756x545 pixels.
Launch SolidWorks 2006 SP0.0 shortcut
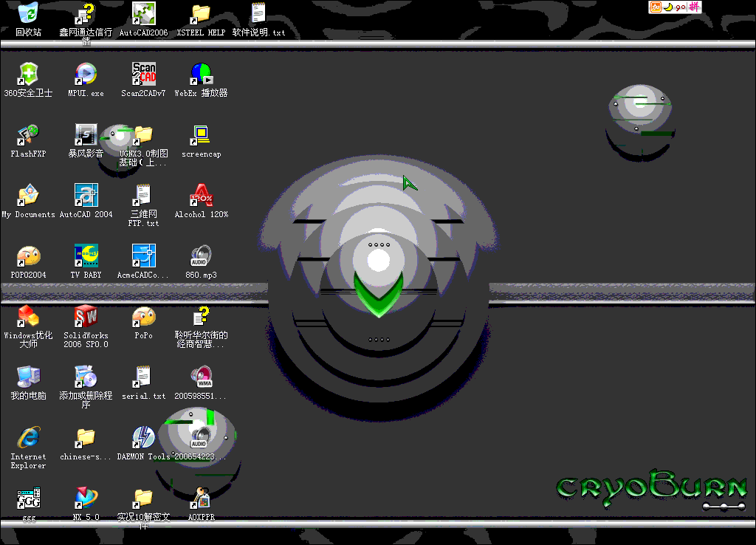86,316
